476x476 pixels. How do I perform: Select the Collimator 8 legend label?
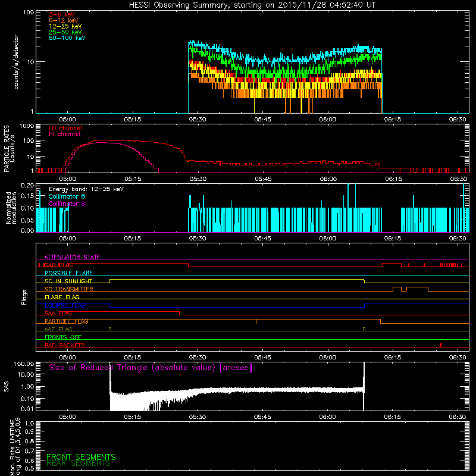click(x=67, y=196)
